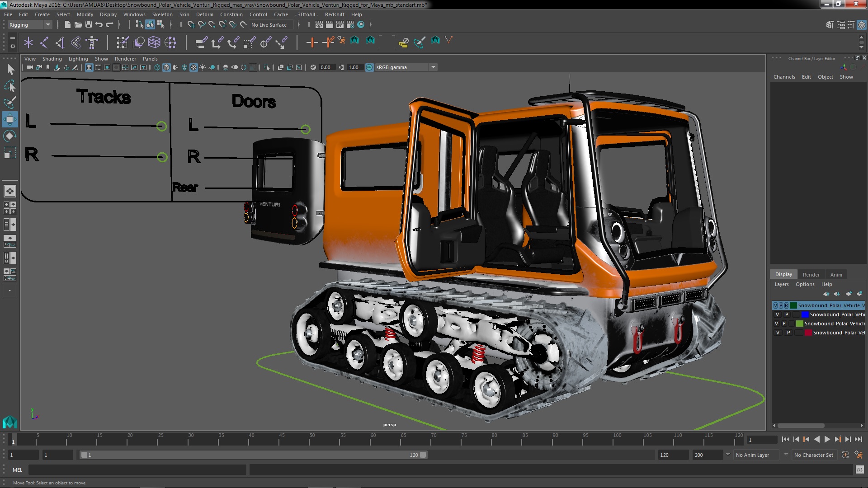The width and height of the screenshot is (868, 488).
Task: Expand the sRGB gamma dropdown
Action: tap(433, 67)
